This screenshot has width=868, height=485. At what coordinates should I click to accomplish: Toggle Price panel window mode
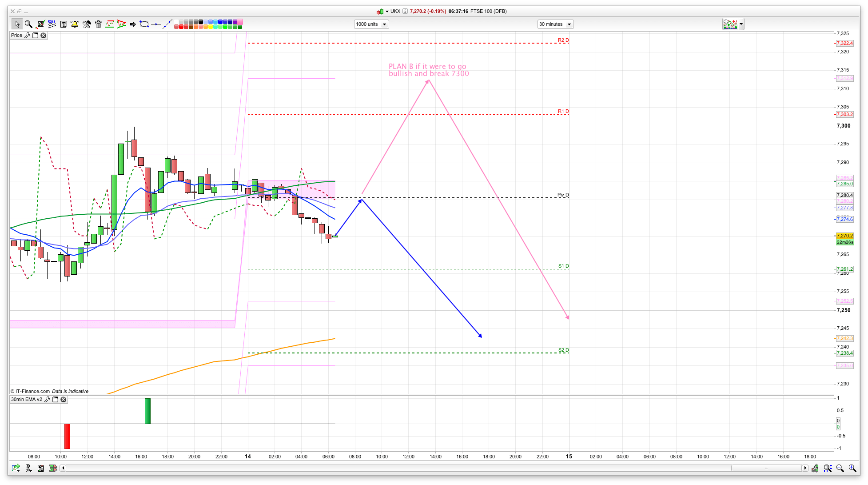click(x=36, y=36)
